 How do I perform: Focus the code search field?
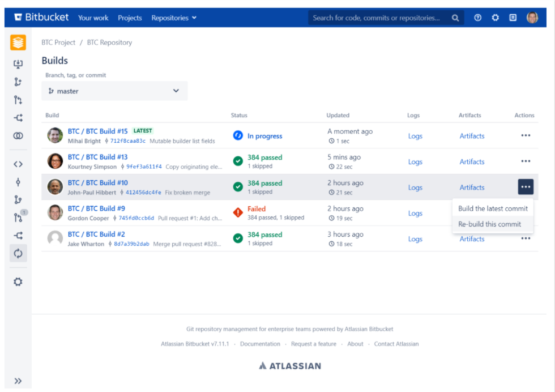[x=386, y=18]
